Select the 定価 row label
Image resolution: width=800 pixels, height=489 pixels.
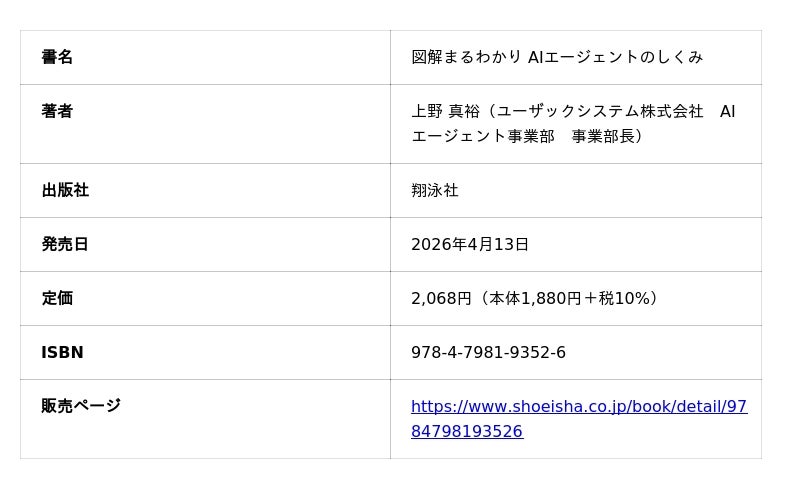(x=57, y=299)
